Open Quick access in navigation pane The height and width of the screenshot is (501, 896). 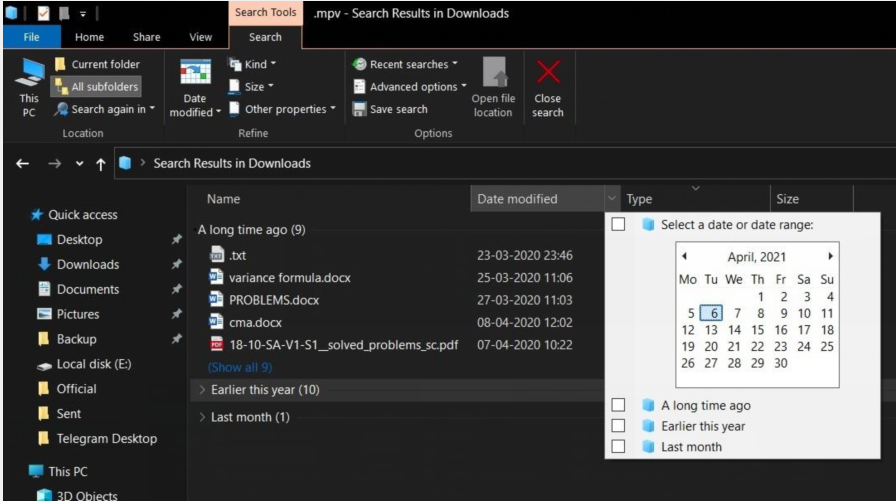[74, 215]
